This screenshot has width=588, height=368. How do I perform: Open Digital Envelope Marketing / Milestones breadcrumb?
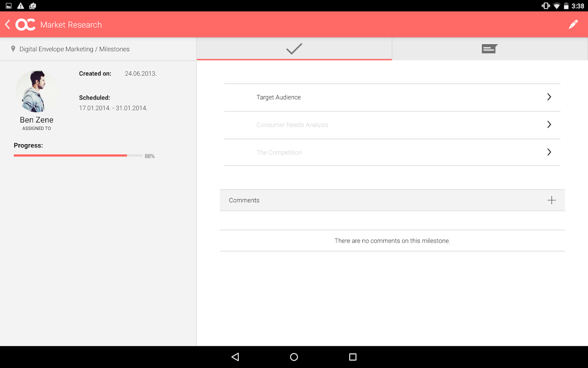[x=74, y=49]
